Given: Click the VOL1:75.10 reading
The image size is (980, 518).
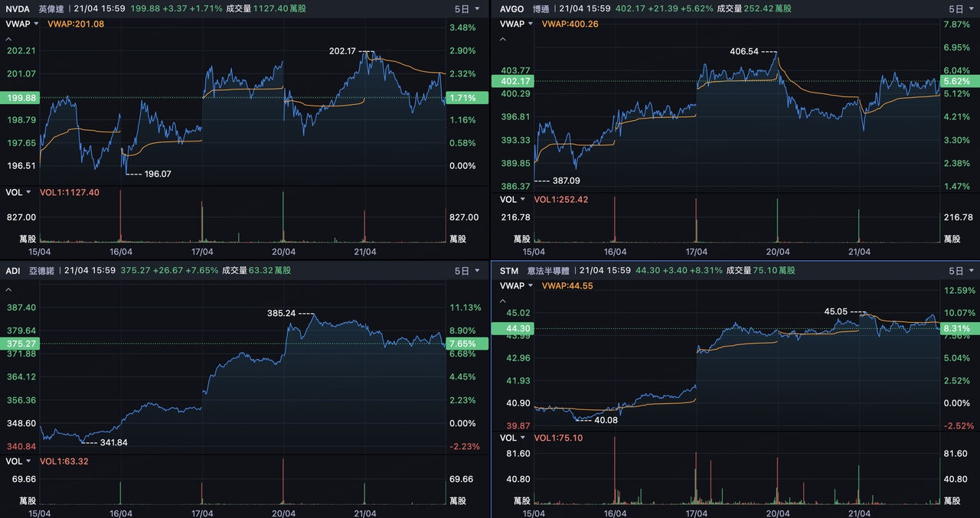Looking at the screenshot, I should 558,438.
